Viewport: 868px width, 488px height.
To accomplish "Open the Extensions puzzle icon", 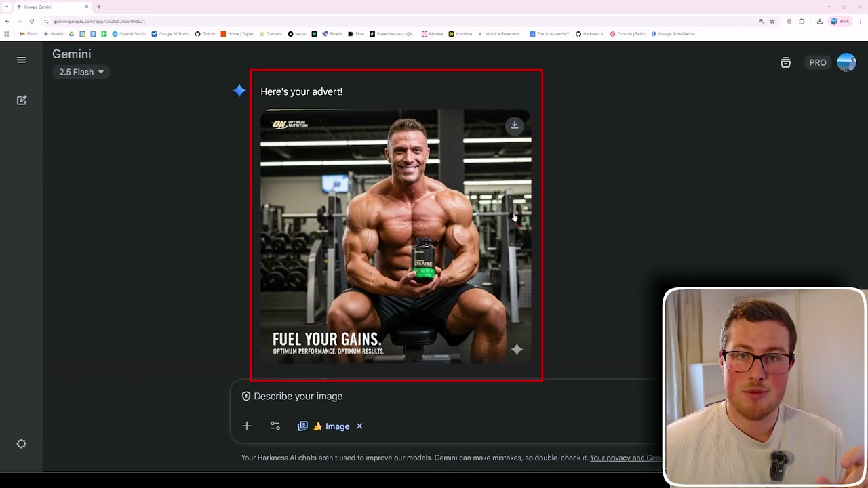I will coord(802,21).
